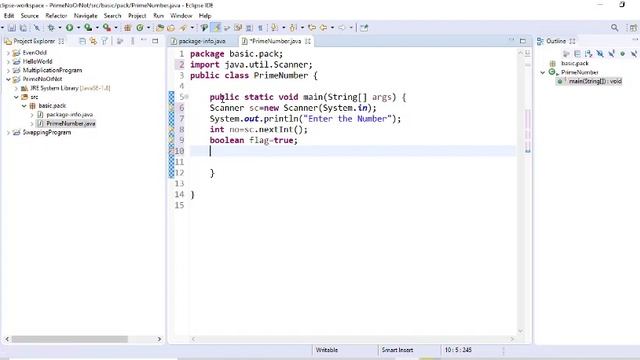Launch Debug with the bug icon

point(51,28)
